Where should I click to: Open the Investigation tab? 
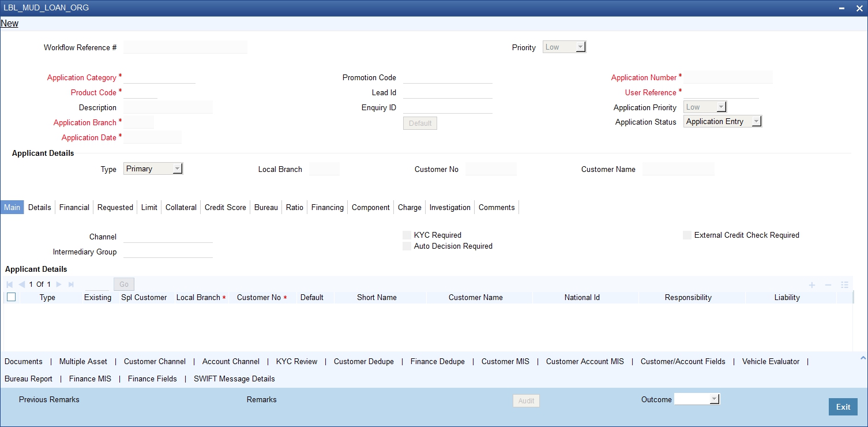pyautogui.click(x=450, y=207)
